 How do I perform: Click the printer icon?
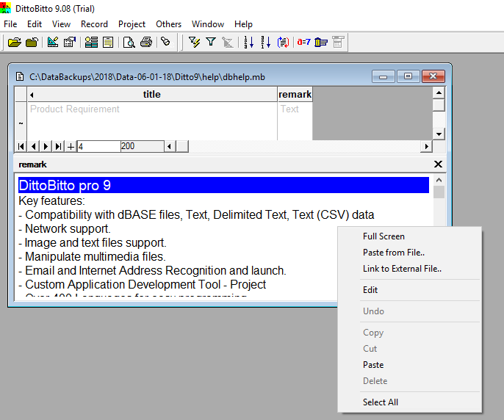click(146, 42)
